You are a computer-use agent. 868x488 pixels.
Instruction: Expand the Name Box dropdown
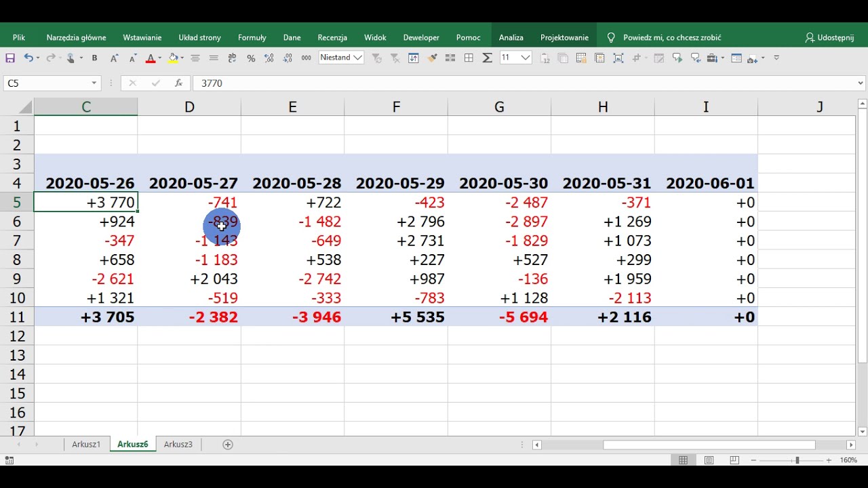[x=94, y=83]
